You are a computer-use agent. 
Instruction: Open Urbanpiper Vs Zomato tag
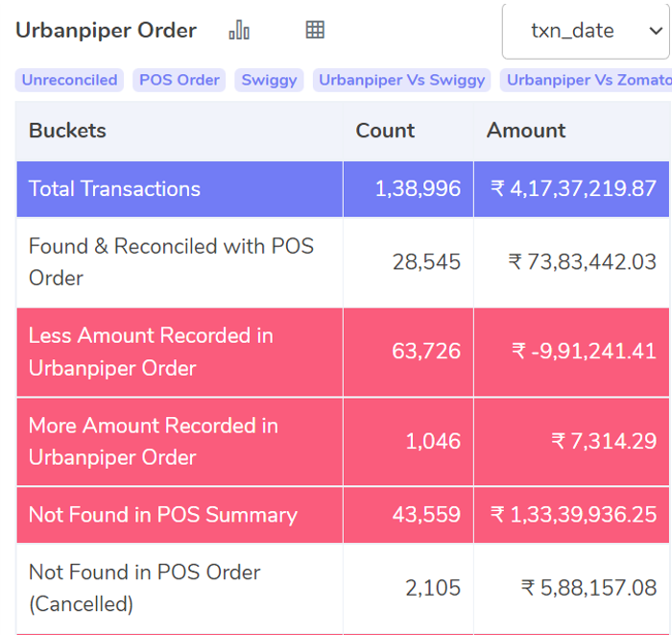(586, 80)
